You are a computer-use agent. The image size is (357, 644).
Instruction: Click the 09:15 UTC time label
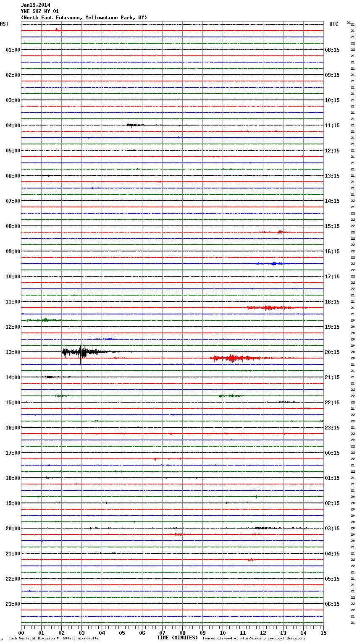pos(332,75)
